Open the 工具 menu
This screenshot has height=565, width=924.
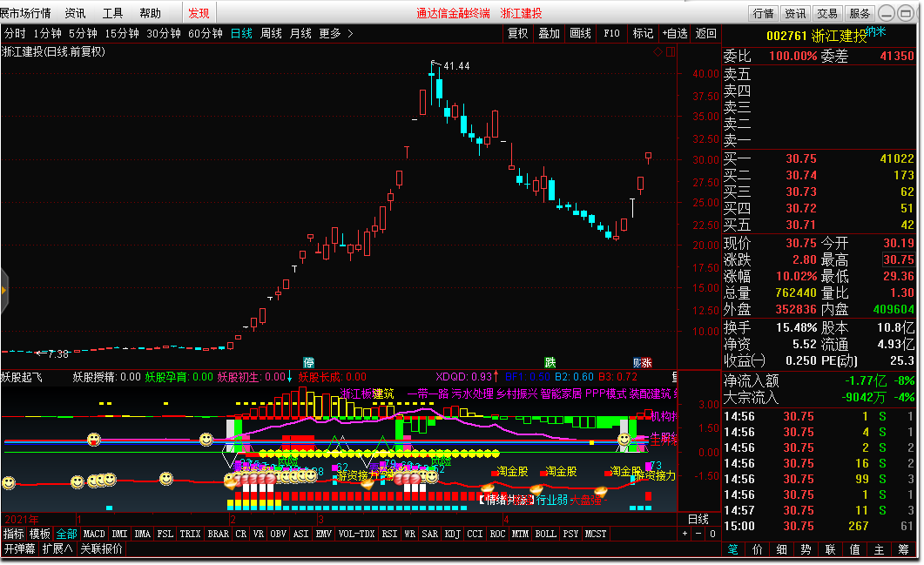coord(112,13)
